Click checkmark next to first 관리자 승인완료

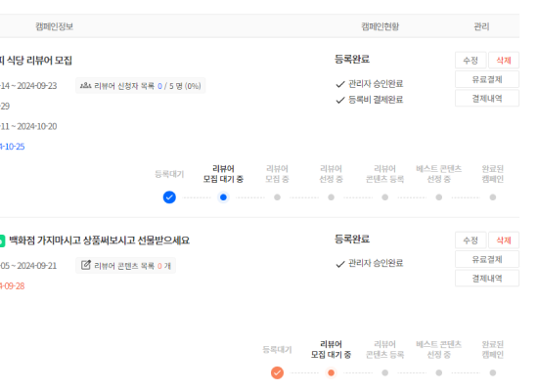340,84
